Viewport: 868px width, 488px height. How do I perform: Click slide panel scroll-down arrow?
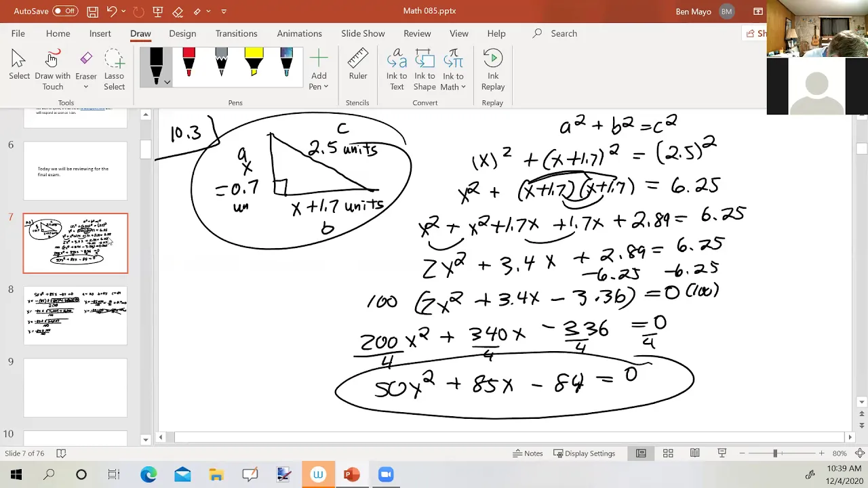coord(145,439)
